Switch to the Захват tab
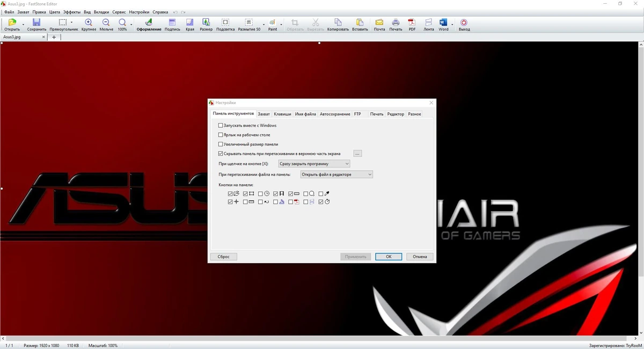The width and height of the screenshot is (644, 349). coord(264,114)
